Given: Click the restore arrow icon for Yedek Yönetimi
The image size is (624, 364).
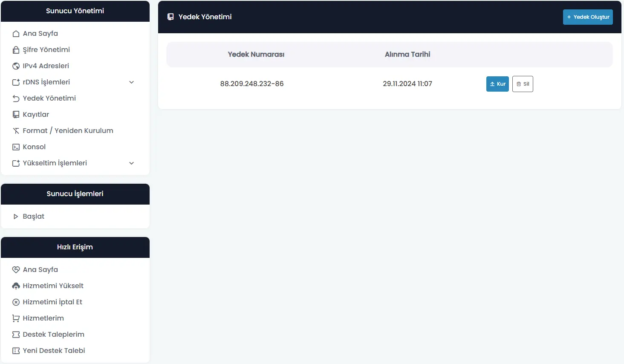Looking at the screenshot, I should coord(16,98).
